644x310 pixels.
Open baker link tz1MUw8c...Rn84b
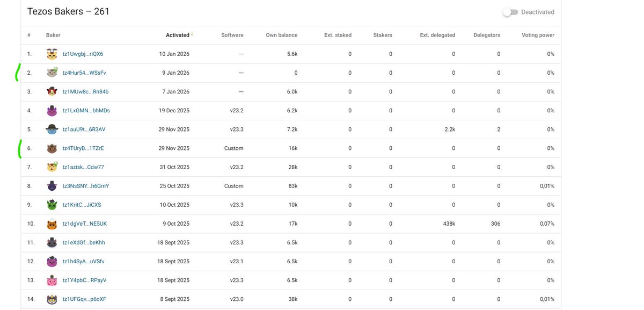tap(85, 91)
